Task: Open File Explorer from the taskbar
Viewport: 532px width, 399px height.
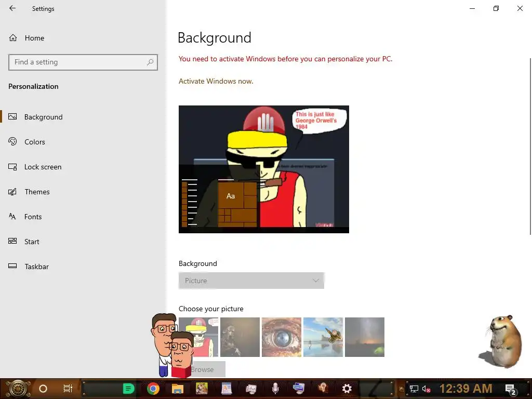Action: (178, 389)
